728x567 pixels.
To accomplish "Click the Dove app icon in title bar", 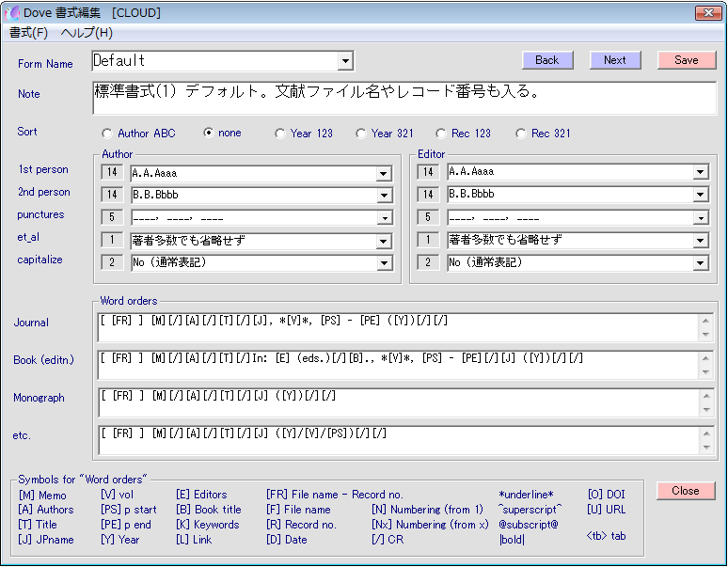I will pos(13,13).
